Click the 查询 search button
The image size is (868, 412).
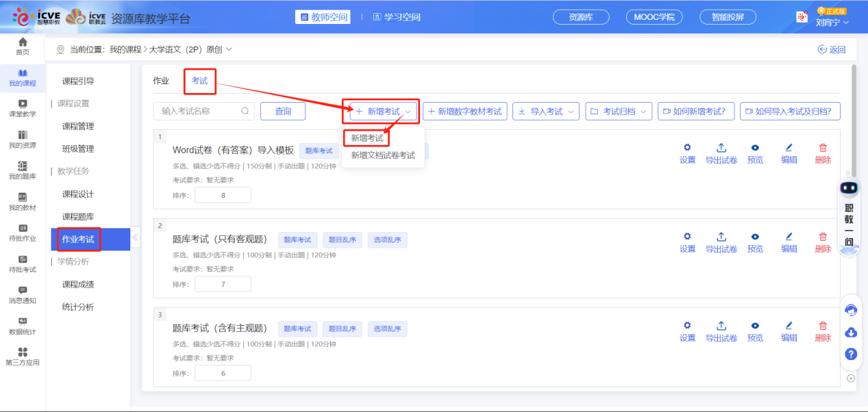pyautogui.click(x=283, y=112)
